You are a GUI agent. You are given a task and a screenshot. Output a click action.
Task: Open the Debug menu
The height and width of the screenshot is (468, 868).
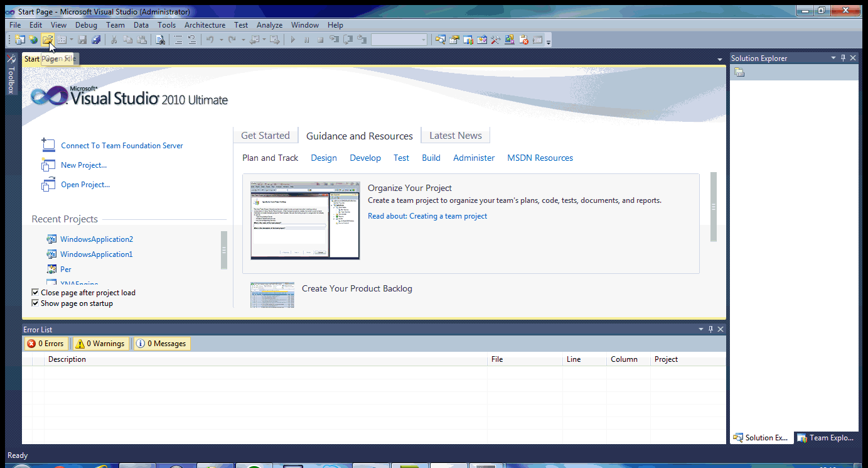(x=86, y=25)
